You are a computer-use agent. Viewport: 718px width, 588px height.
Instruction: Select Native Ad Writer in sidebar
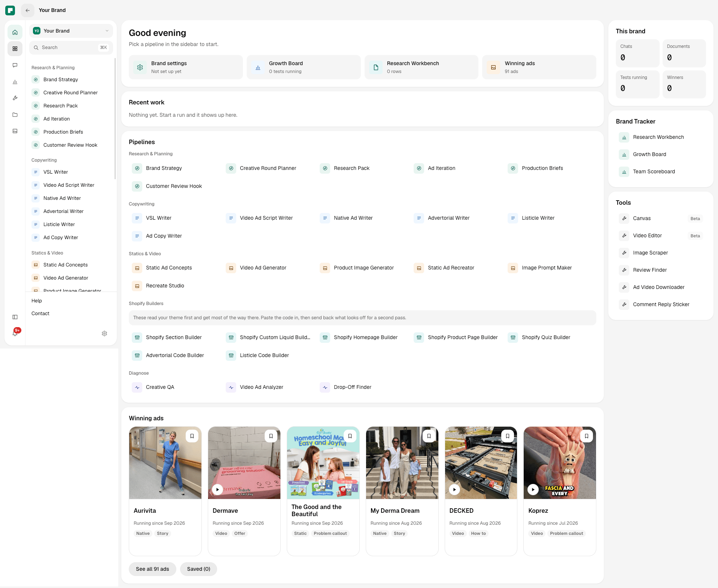[x=71, y=198]
